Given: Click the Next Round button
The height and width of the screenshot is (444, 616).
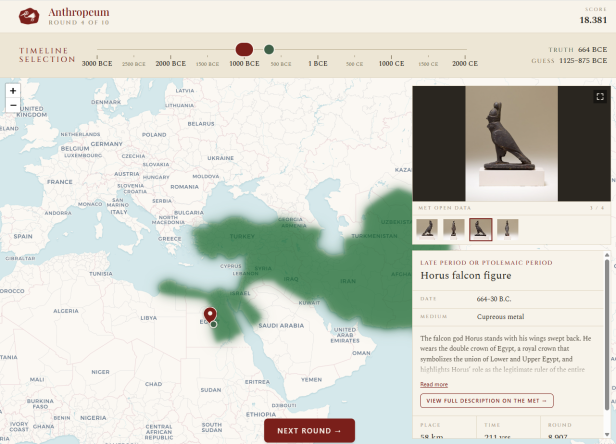Looking at the screenshot, I should point(309,431).
